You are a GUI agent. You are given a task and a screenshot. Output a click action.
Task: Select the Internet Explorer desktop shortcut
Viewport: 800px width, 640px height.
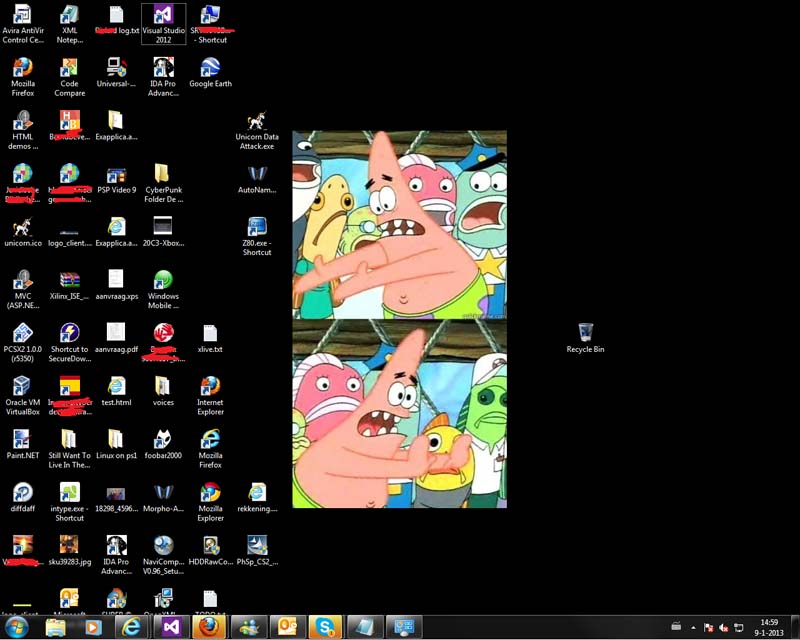tap(210, 396)
